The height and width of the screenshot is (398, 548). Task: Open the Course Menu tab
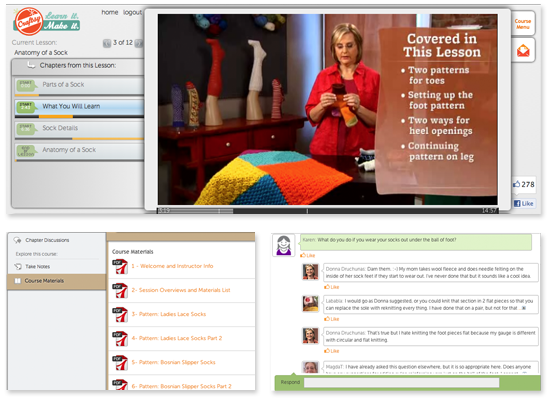[x=522, y=24]
